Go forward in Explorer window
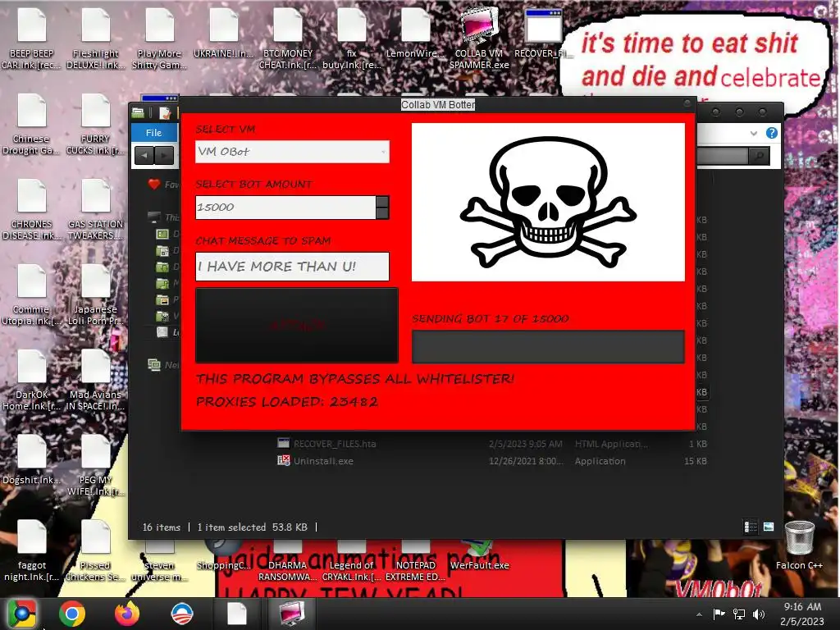 pyautogui.click(x=164, y=155)
